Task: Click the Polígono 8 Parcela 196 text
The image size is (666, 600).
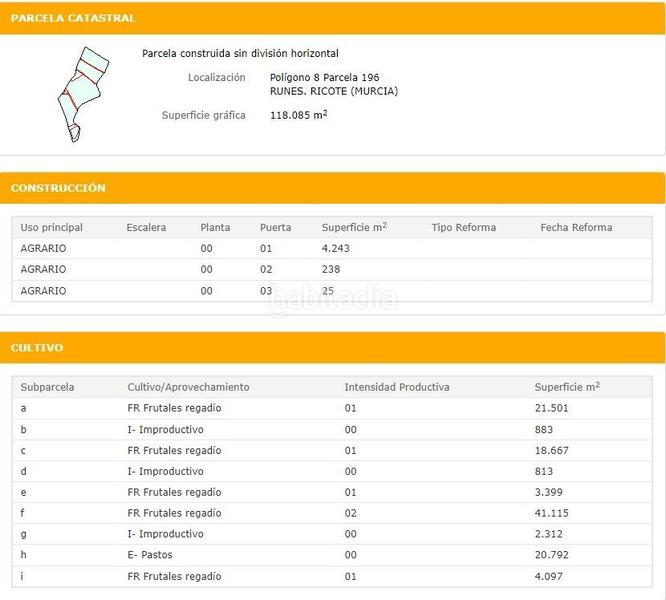Action: pos(324,77)
